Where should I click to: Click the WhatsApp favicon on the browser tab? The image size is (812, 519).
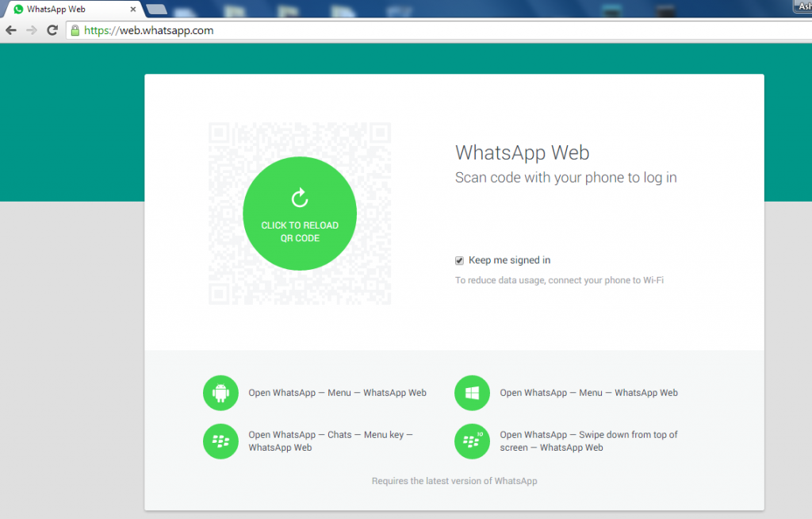17,9
